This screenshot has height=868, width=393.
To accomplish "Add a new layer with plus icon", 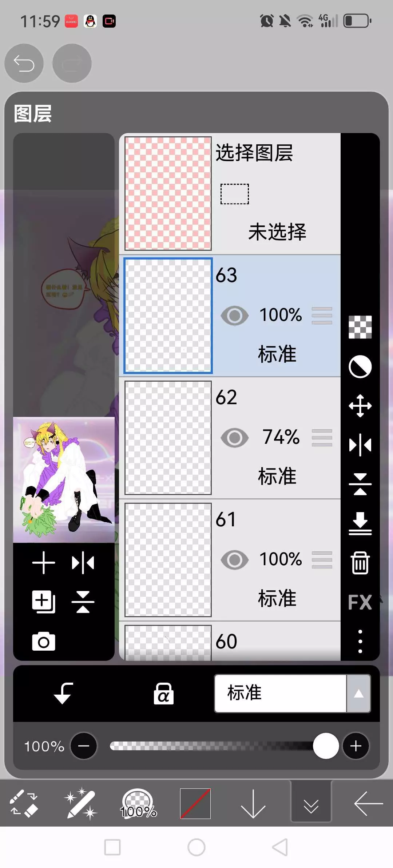I will coord(44,563).
